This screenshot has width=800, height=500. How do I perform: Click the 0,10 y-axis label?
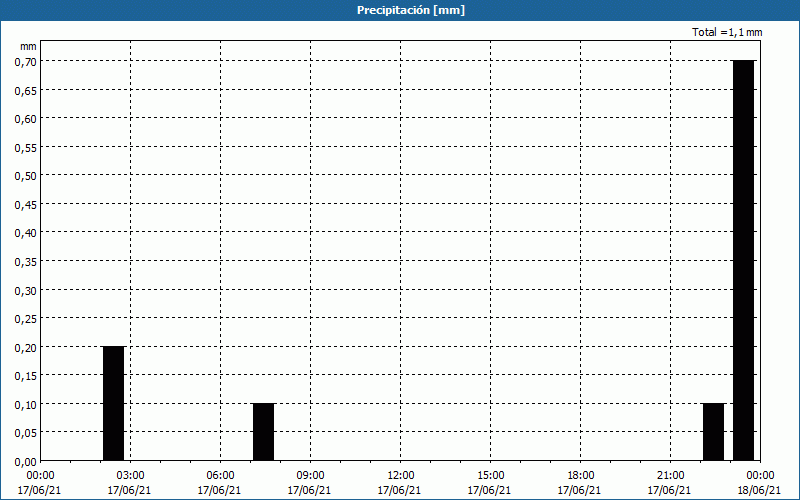point(25,405)
